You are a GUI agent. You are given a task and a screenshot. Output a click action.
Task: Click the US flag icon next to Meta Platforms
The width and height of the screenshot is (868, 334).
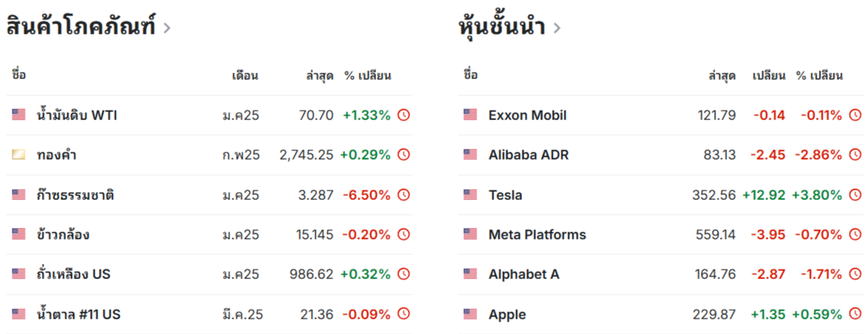click(x=471, y=234)
